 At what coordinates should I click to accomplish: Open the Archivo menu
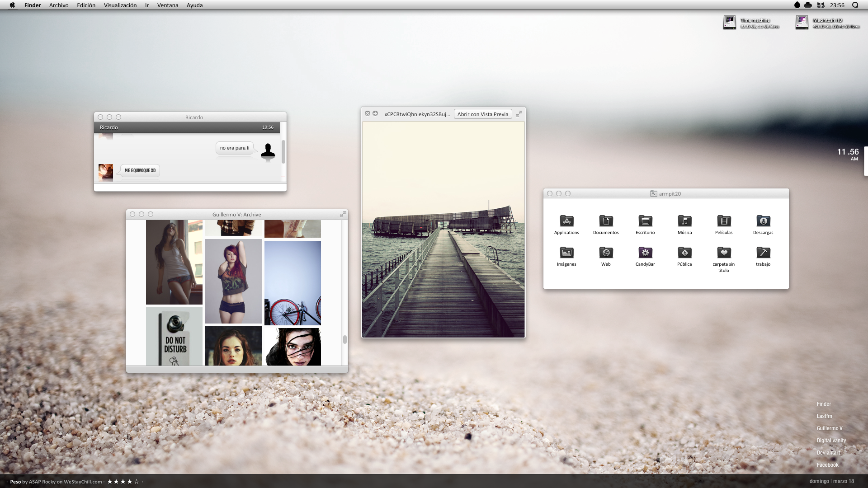[x=59, y=5]
